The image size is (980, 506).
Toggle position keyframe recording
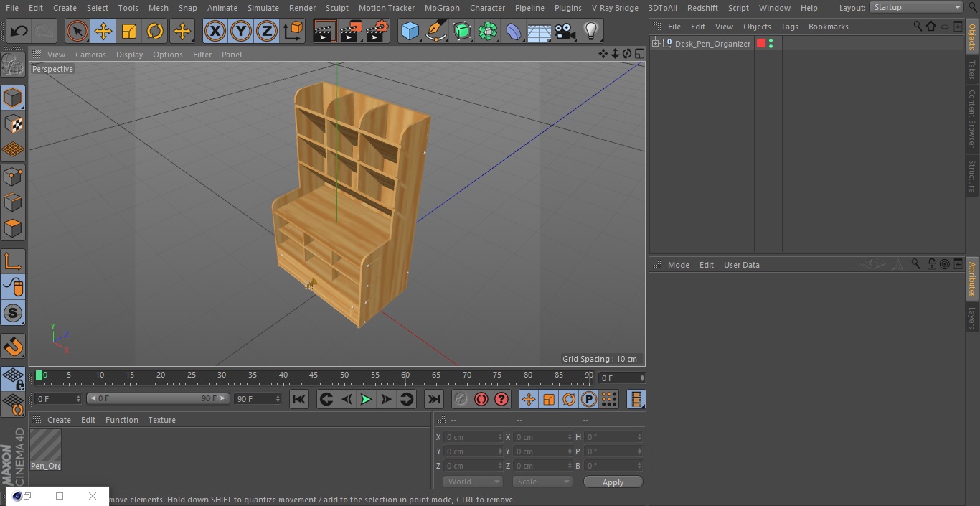click(529, 399)
